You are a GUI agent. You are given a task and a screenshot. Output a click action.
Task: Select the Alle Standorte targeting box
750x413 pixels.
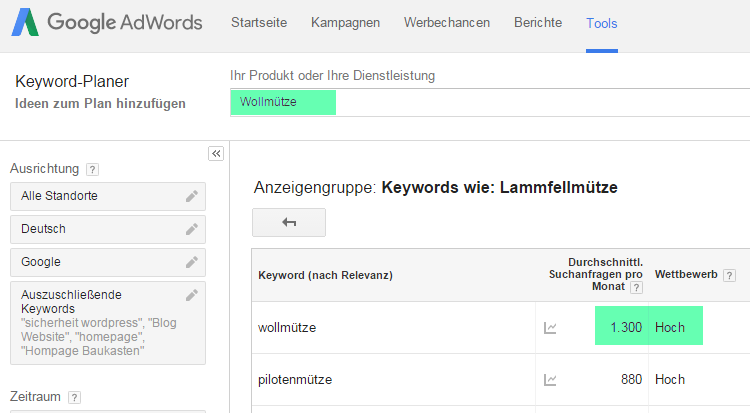click(x=108, y=196)
